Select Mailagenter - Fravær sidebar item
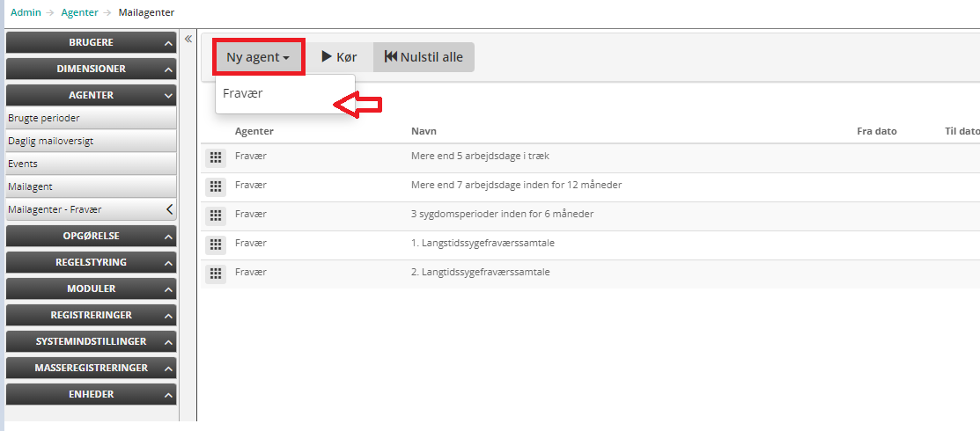The image size is (980, 431). (x=55, y=209)
